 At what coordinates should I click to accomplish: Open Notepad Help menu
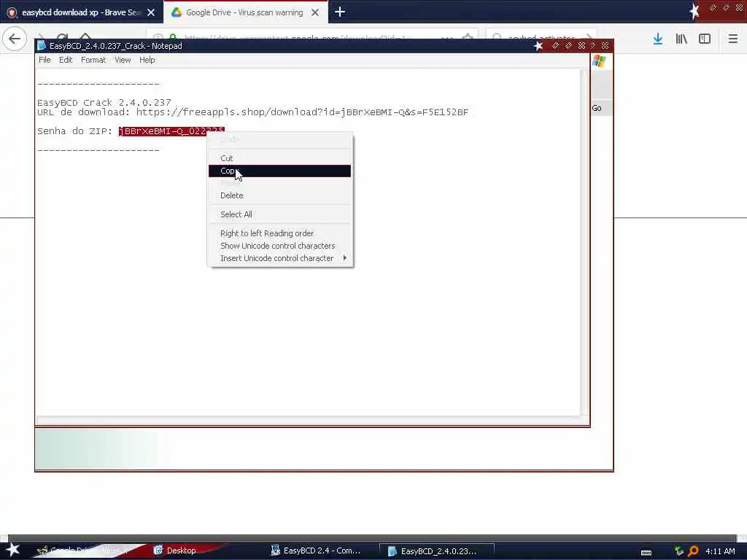click(147, 60)
